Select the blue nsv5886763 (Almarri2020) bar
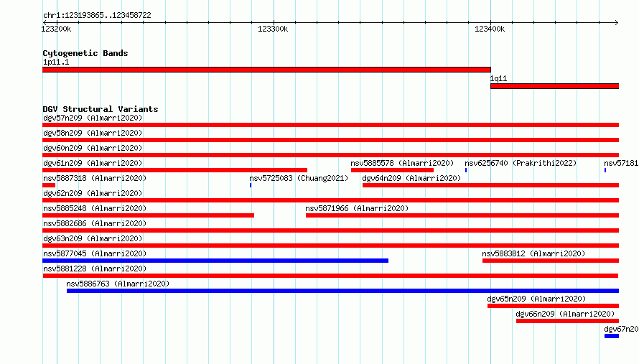This screenshot has height=364, width=639. coord(342,291)
